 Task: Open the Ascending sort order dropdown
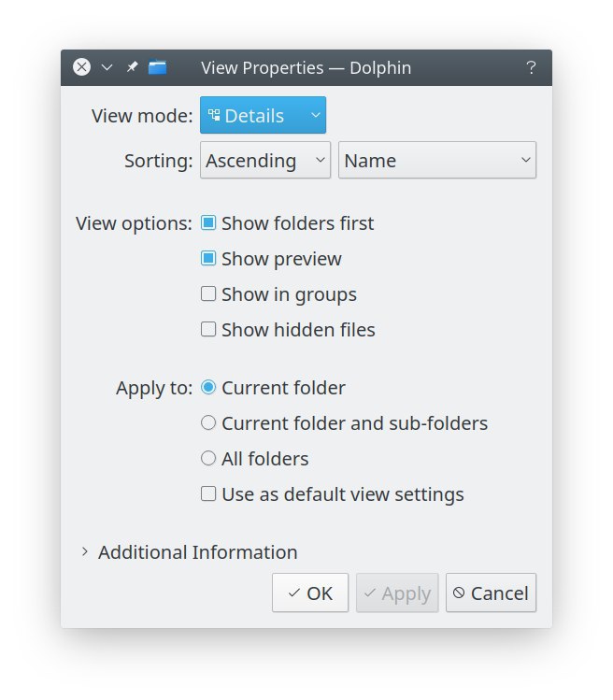(265, 160)
